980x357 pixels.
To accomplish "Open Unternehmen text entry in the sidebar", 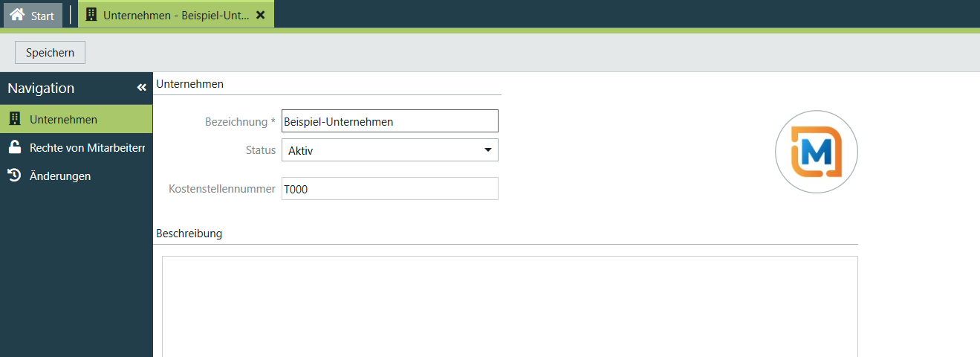I will point(63,119).
